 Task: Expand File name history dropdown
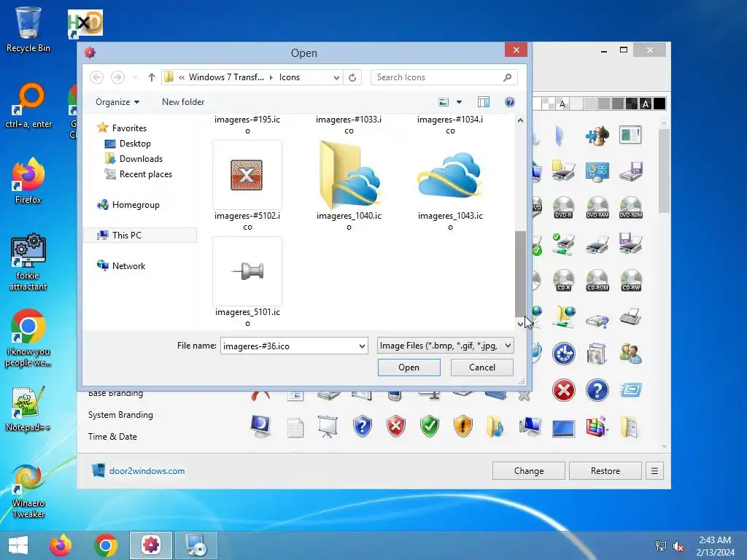pyautogui.click(x=362, y=346)
